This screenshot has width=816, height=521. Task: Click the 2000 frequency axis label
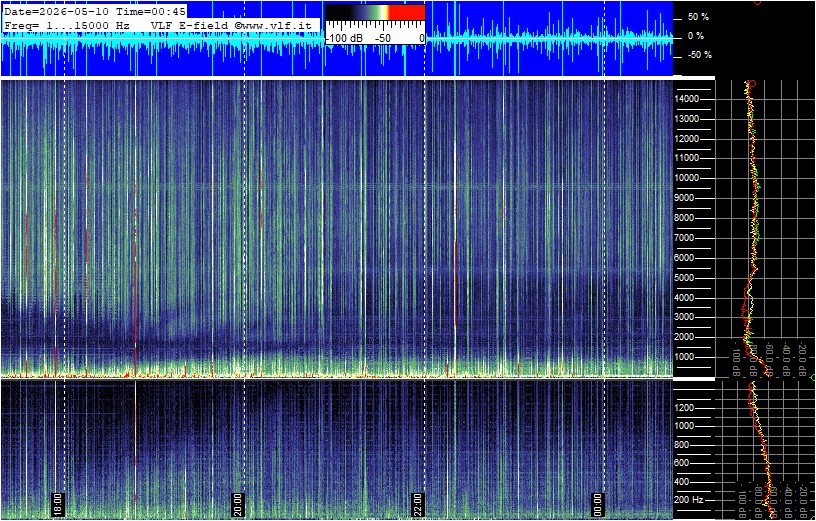[685, 337]
